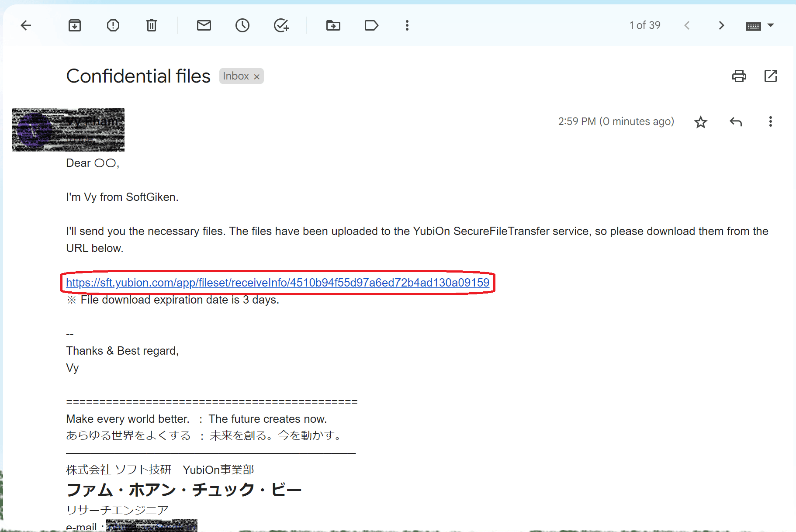Viewport: 796px width, 532px height.
Task: Print the whole conversation
Action: 739,76
